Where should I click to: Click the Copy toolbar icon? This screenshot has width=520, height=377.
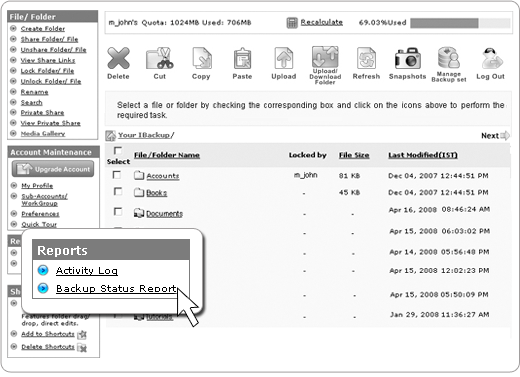[202, 58]
